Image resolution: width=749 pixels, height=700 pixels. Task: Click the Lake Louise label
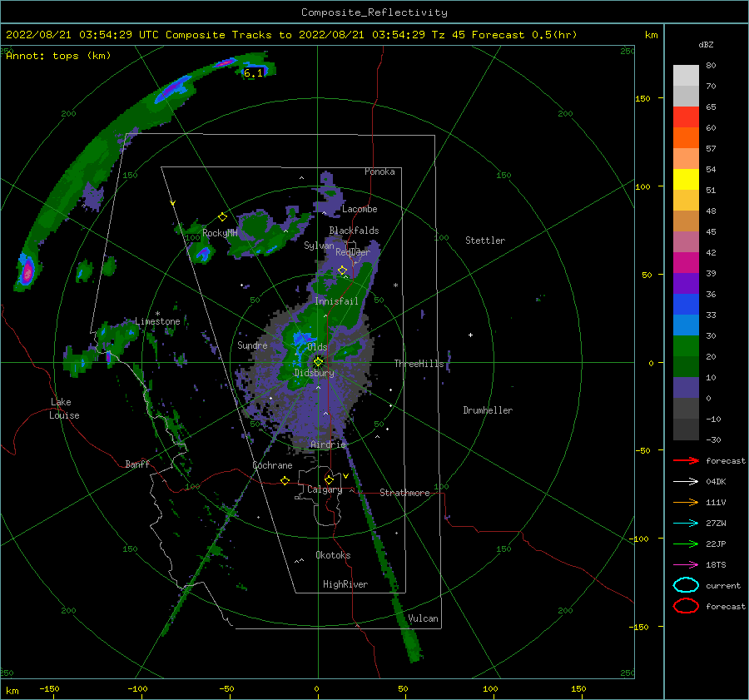pos(64,409)
